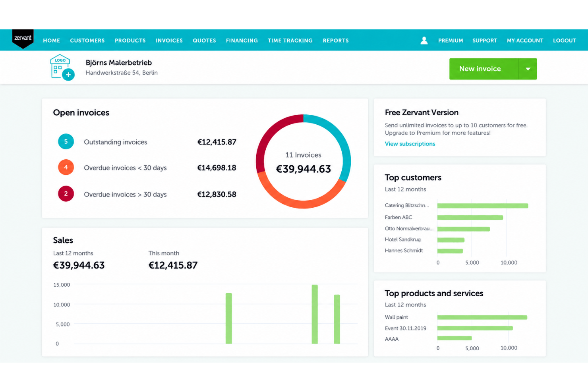Click the Top customers heading
This screenshot has width=588, height=392.
[x=413, y=178]
